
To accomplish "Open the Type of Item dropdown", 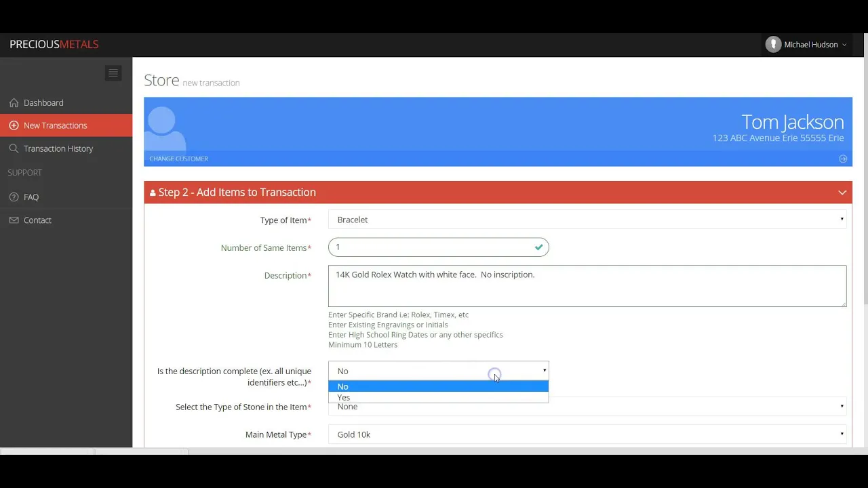I will pos(587,220).
